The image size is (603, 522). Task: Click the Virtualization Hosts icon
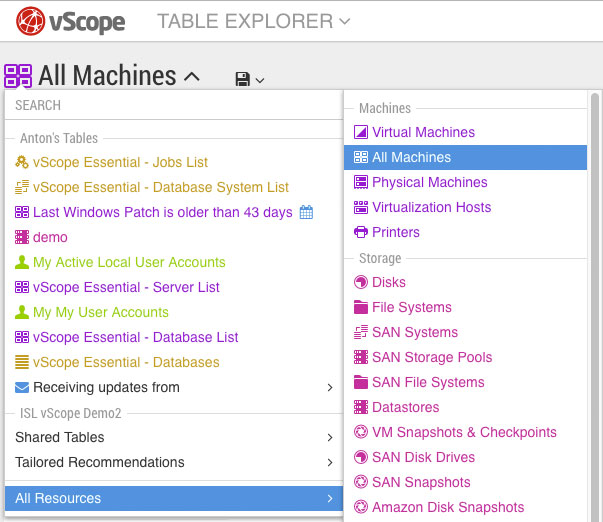(x=361, y=207)
